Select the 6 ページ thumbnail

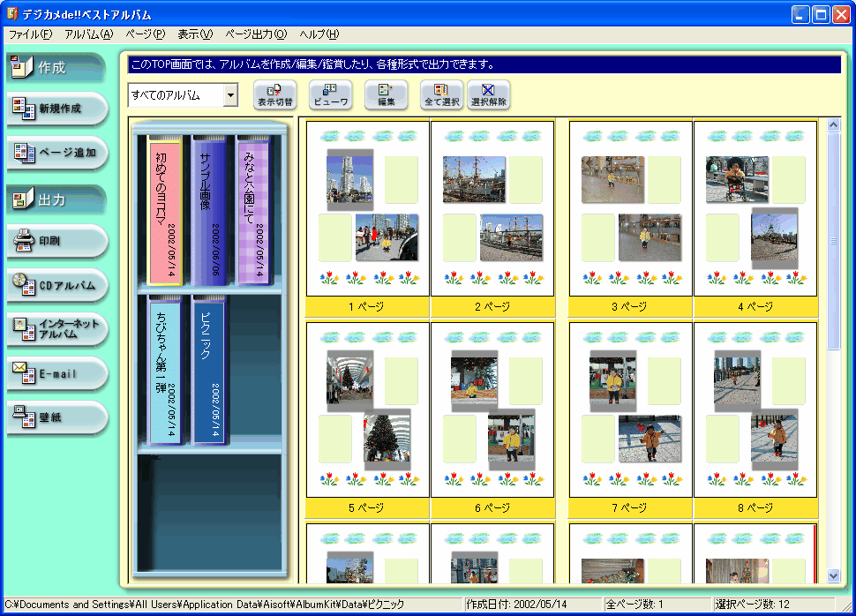[492, 409]
